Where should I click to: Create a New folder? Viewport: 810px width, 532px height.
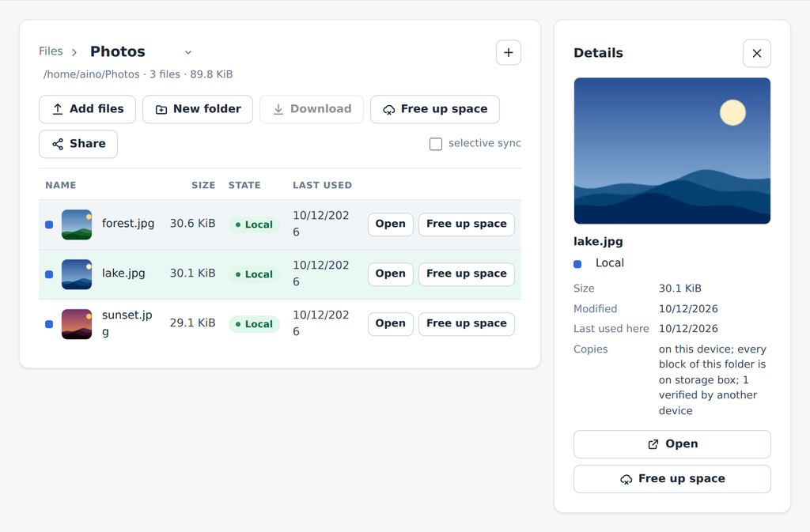[198, 109]
